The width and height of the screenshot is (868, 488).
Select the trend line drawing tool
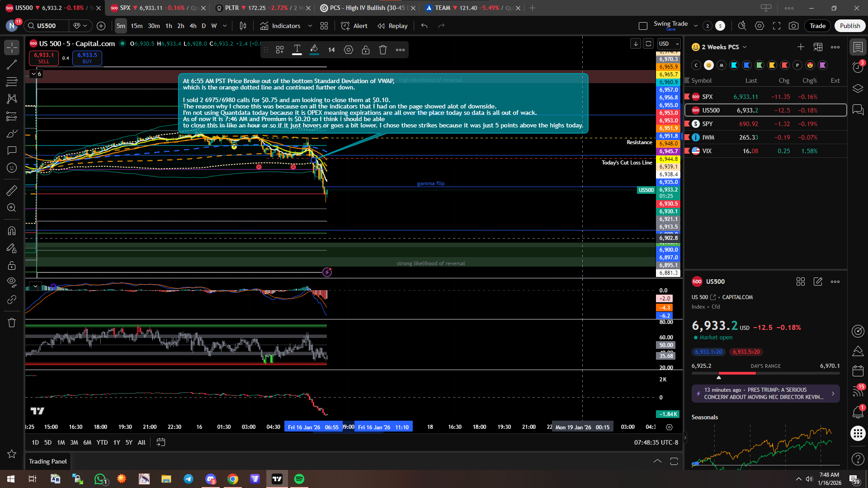click(x=12, y=65)
